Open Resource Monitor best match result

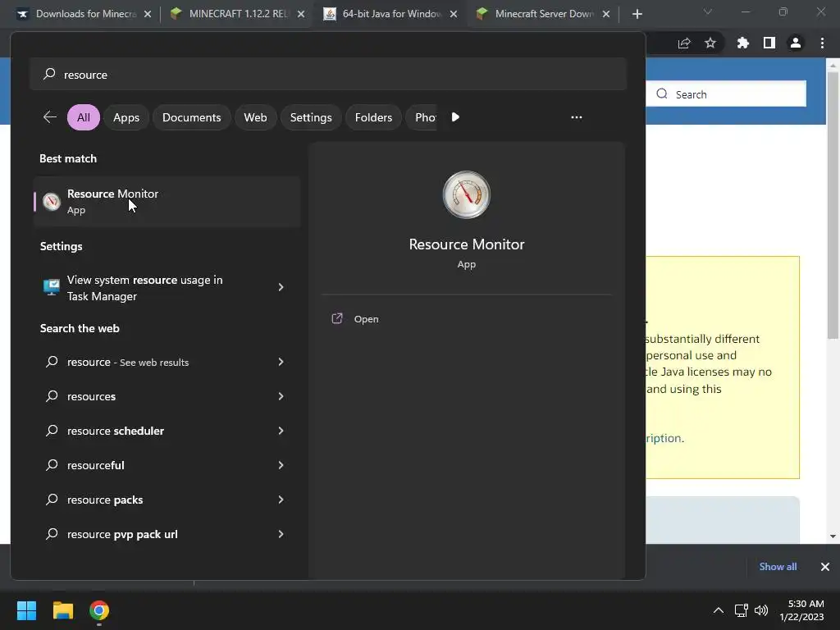coord(167,202)
